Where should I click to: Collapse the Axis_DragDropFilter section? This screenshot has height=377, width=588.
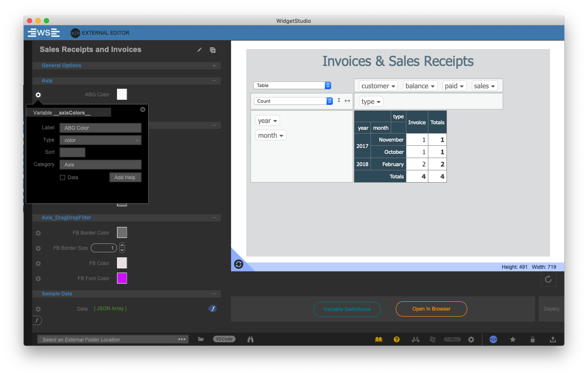(214, 218)
